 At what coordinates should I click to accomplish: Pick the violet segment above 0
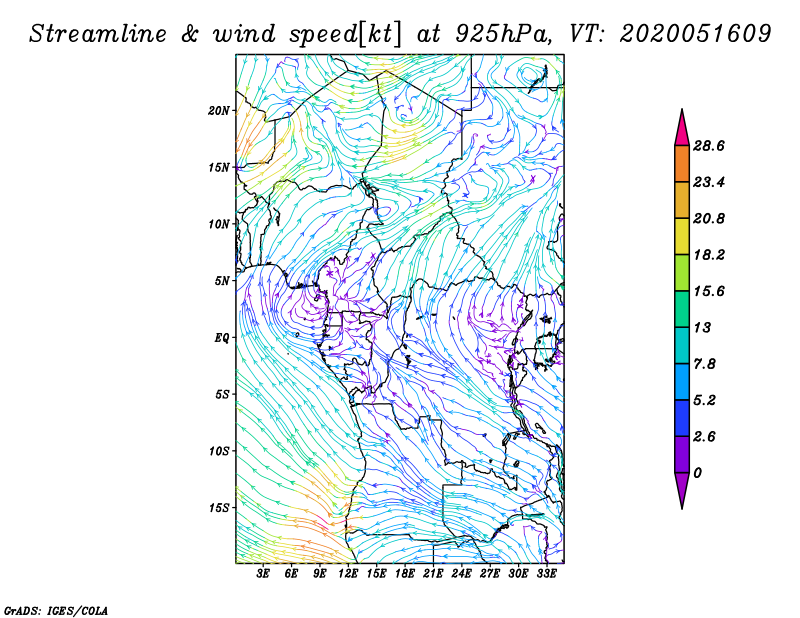[x=682, y=453]
